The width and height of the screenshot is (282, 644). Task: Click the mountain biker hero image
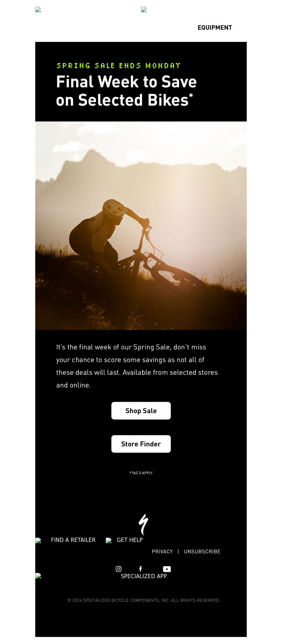coord(141,226)
